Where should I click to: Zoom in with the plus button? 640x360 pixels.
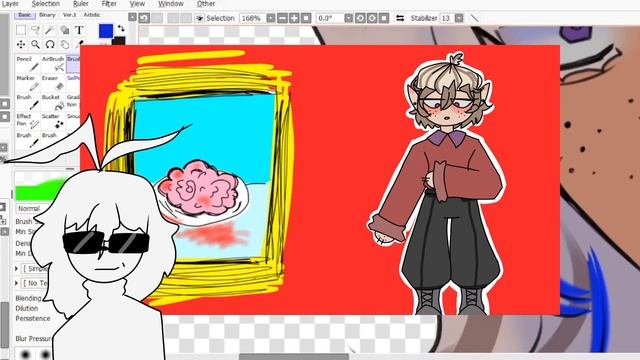point(294,18)
